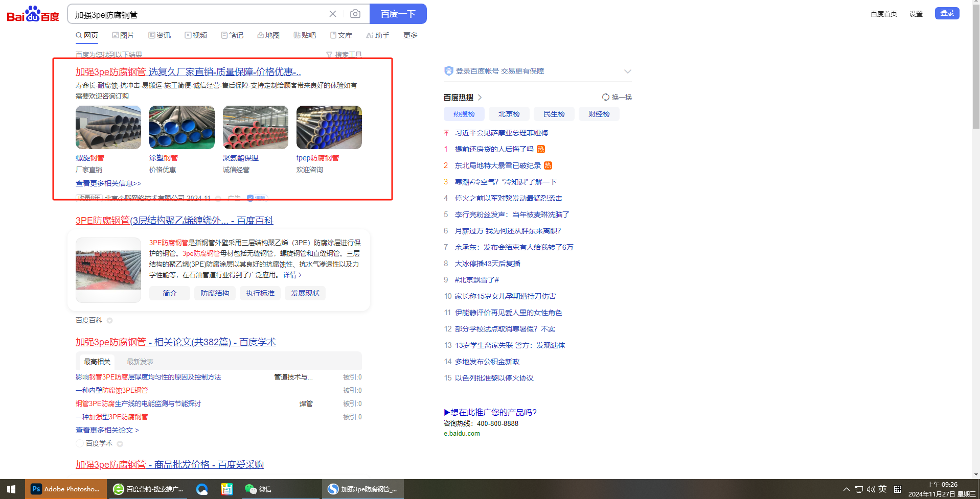Expand the 更多 menu
The width and height of the screenshot is (980, 499).
pos(411,35)
